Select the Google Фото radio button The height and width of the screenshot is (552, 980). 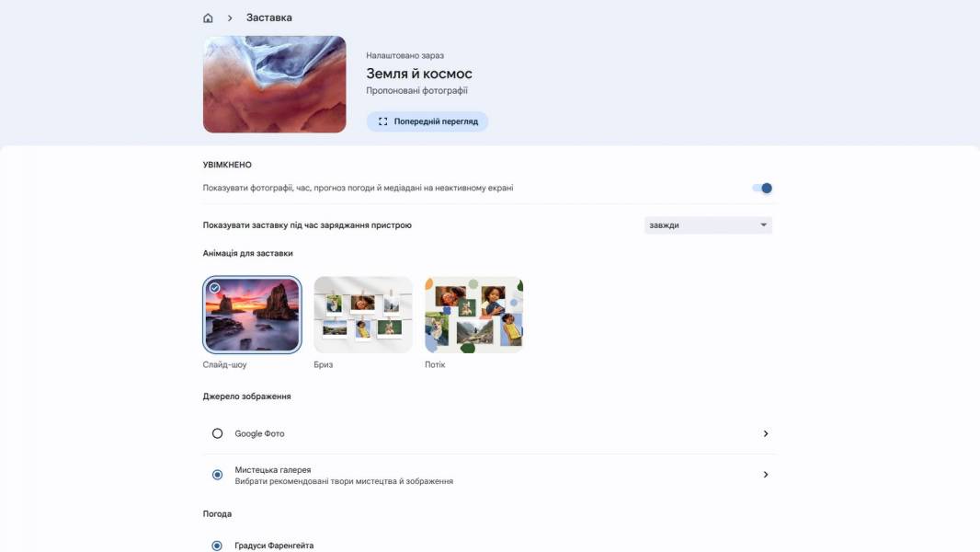click(x=217, y=433)
